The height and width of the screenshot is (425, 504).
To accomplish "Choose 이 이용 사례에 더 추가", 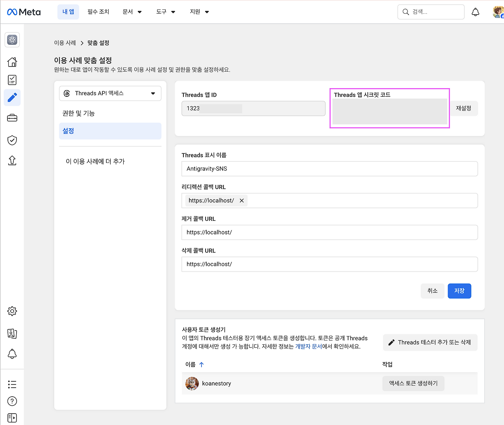I will tap(95, 161).
